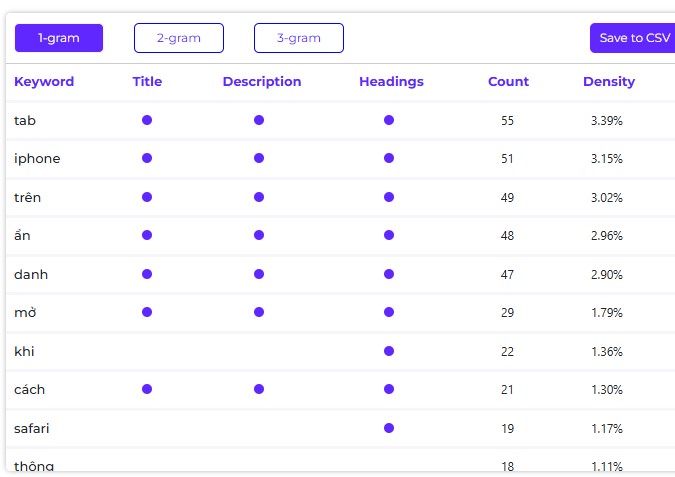
Task: Select the keyword iphone in the table
Action: click(x=37, y=159)
